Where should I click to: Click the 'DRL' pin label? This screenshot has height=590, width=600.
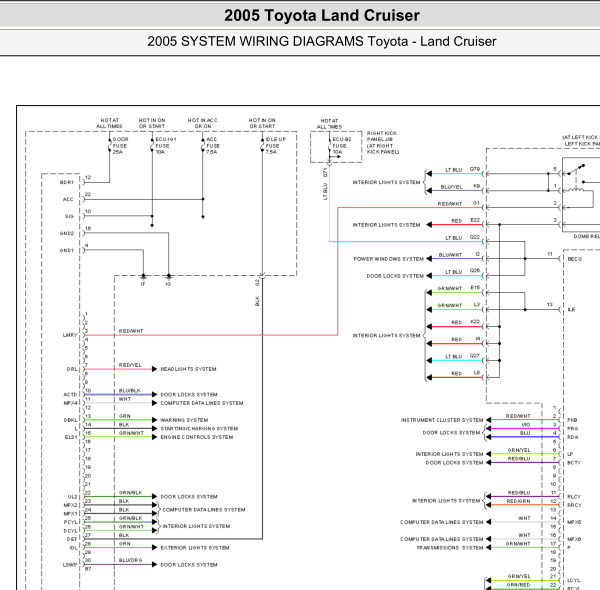point(72,369)
